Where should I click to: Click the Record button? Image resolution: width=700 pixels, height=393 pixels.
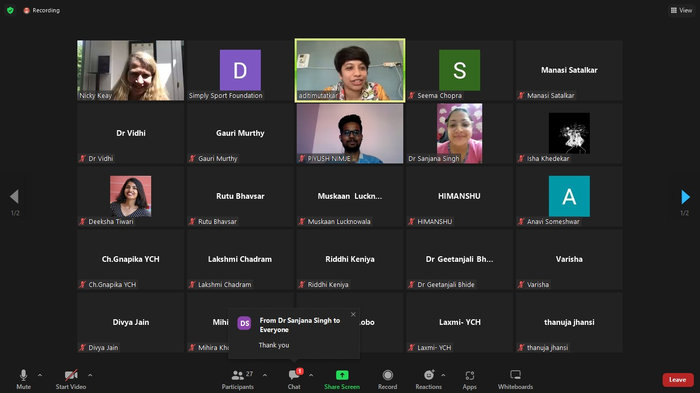388,379
